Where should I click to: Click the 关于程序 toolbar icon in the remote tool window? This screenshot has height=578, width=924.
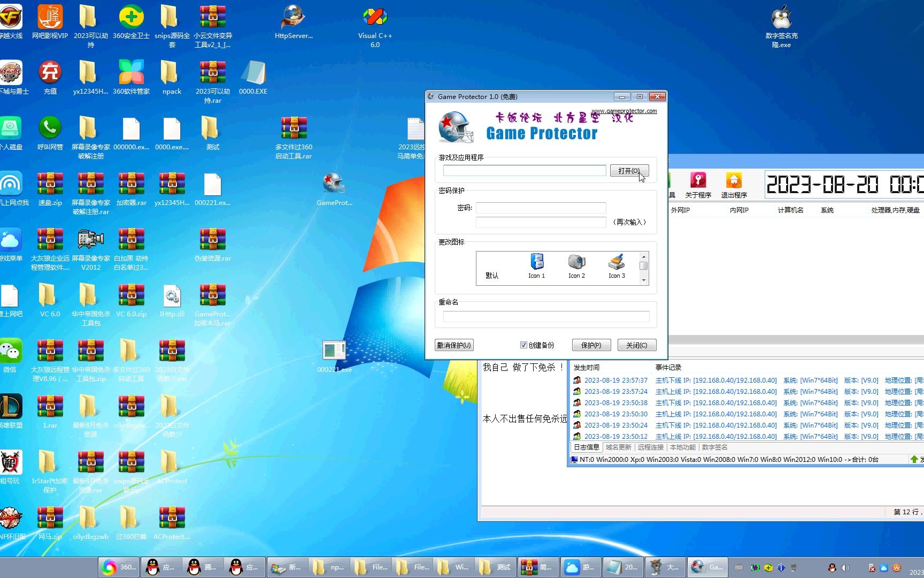(x=698, y=185)
